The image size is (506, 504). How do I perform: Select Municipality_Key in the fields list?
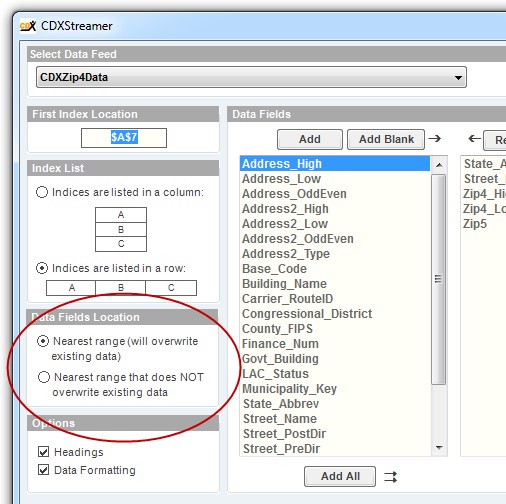coord(335,389)
